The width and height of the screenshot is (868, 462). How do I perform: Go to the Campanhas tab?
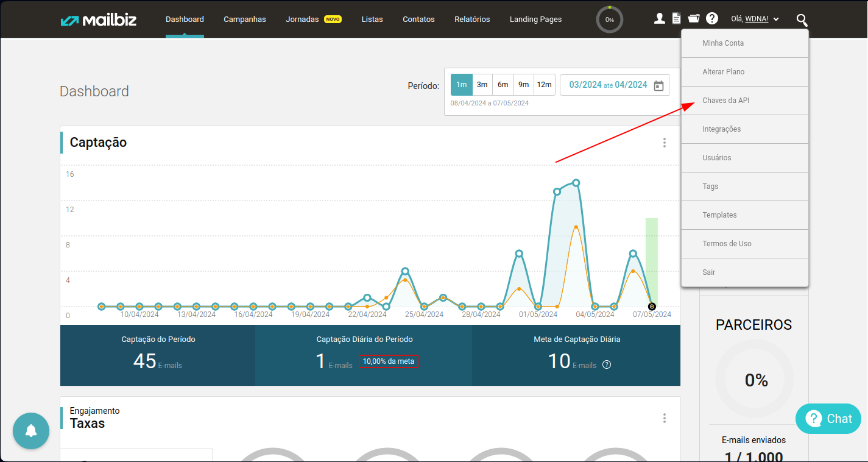point(245,19)
